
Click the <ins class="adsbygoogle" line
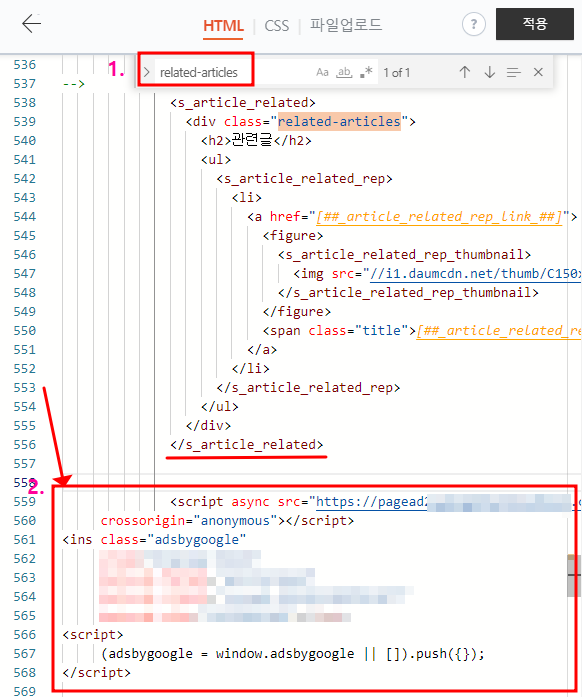pos(154,540)
